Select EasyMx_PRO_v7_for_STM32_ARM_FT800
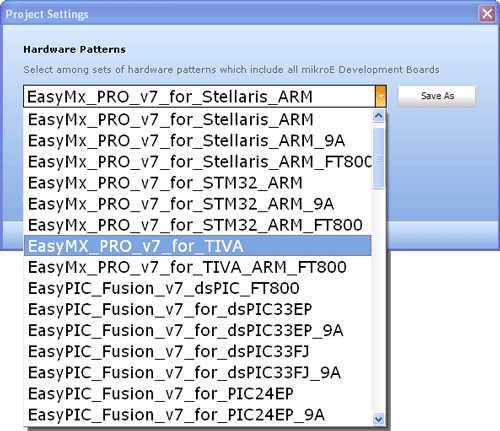Image resolution: width=500 pixels, height=431 pixels. click(x=198, y=225)
